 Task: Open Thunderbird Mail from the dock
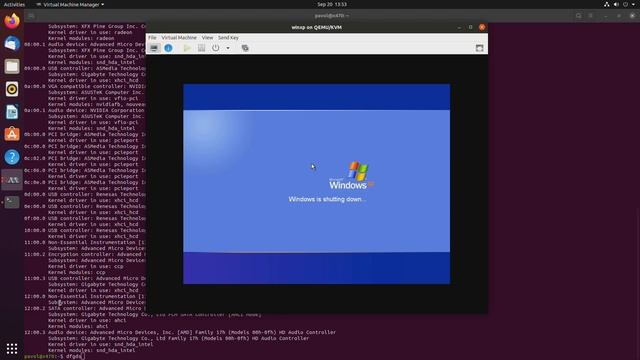click(x=12, y=43)
